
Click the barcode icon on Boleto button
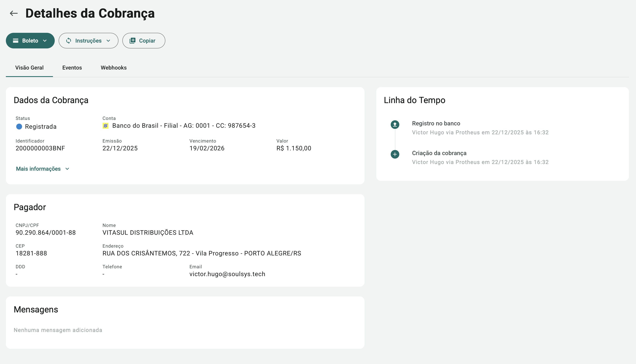[15, 41]
